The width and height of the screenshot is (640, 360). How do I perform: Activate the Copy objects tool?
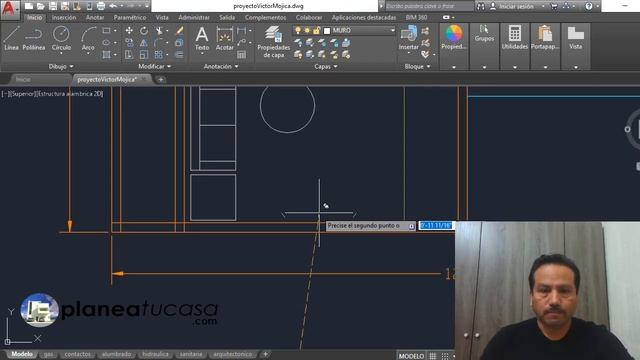coord(129,42)
